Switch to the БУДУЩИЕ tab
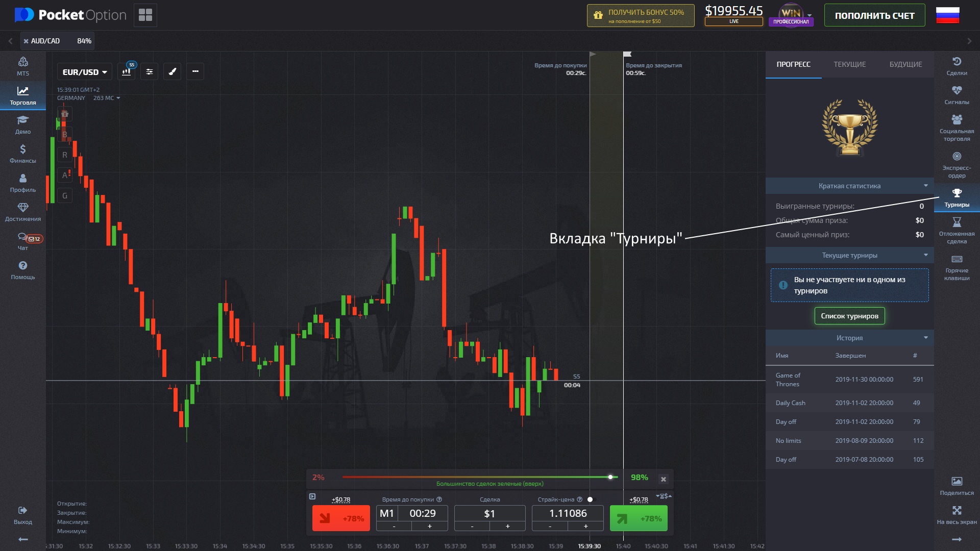Image resolution: width=980 pixels, height=551 pixels. (x=905, y=64)
